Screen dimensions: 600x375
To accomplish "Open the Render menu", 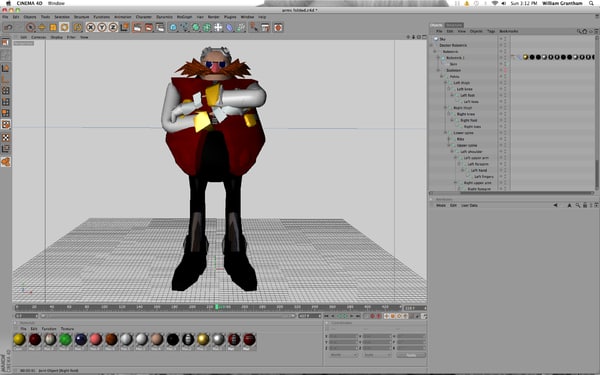I will click(x=214, y=17).
